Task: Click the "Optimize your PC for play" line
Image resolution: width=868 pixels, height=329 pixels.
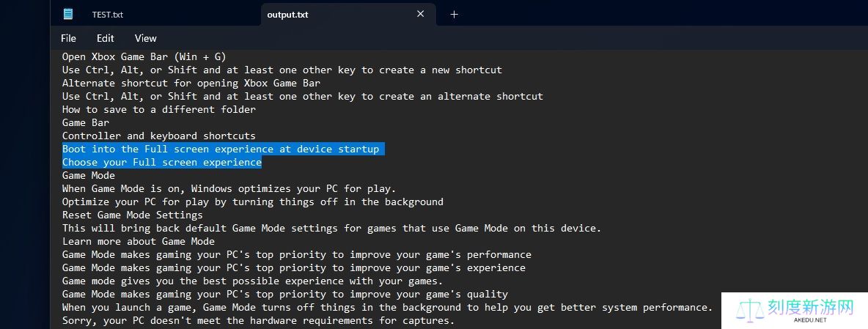Action: point(252,202)
